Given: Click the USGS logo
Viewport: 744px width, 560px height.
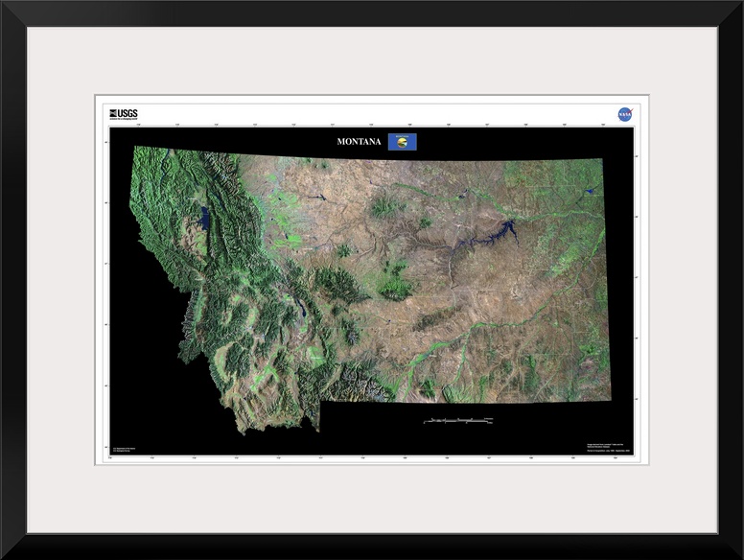Looking at the screenshot, I should (x=124, y=113).
